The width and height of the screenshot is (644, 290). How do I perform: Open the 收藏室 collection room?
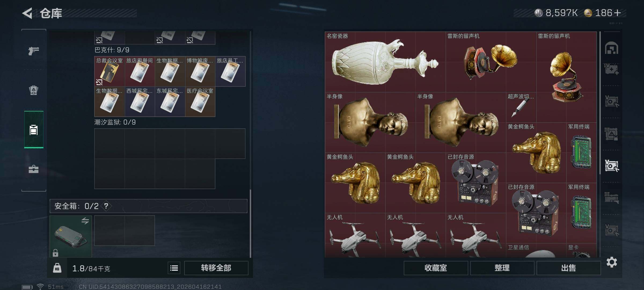click(x=436, y=268)
